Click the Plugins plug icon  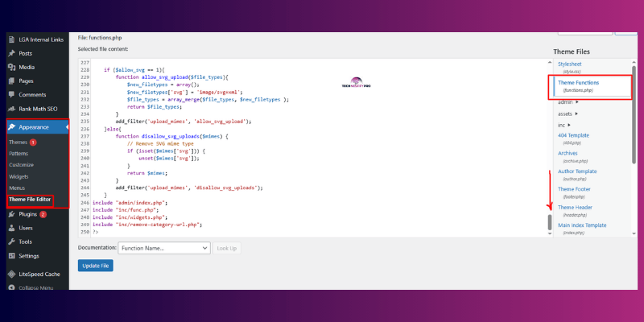pos(11,214)
